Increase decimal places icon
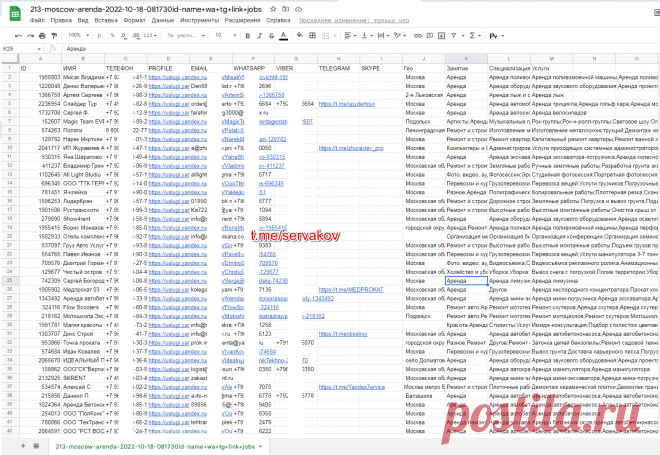The width and height of the screenshot is (660, 455). [136, 36]
